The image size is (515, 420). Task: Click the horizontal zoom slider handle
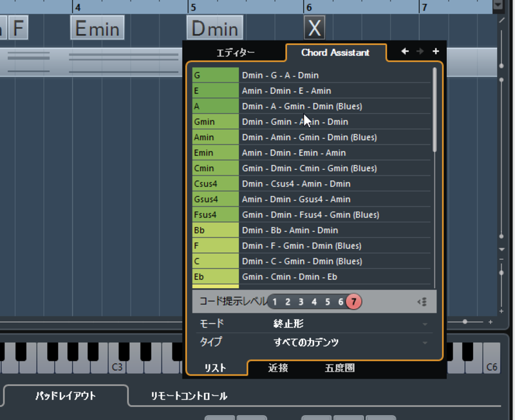[465, 322]
